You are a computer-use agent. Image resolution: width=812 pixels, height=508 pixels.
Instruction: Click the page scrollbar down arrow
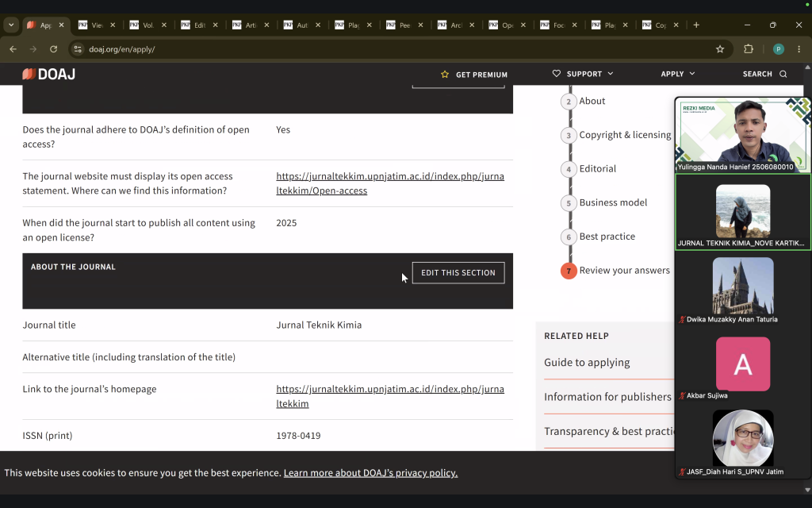[x=807, y=490]
